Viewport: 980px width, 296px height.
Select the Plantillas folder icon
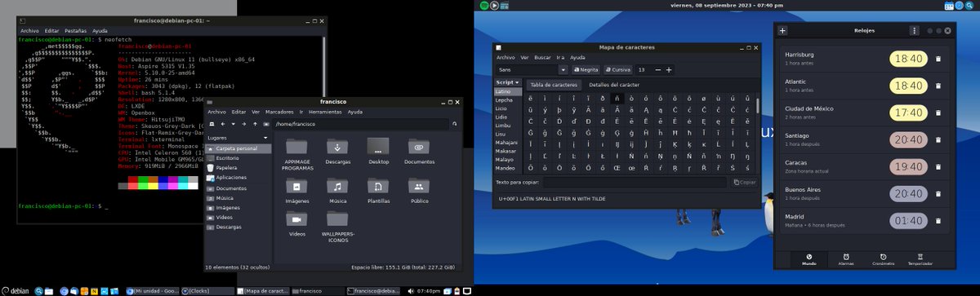pyautogui.click(x=378, y=186)
